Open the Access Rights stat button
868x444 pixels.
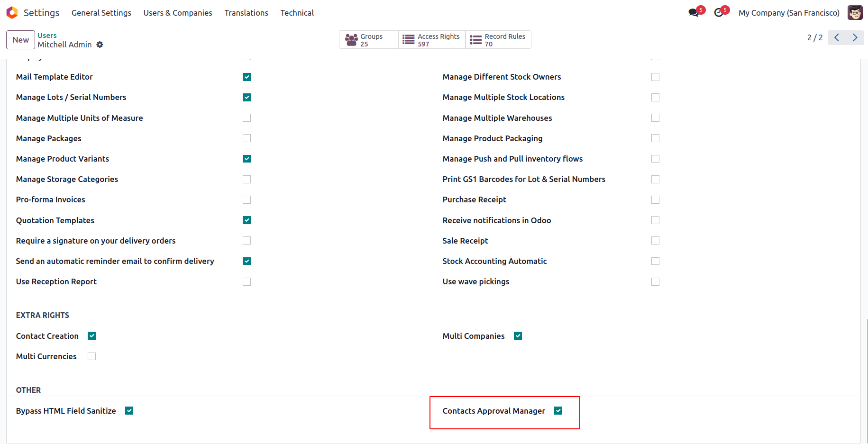[x=432, y=40]
